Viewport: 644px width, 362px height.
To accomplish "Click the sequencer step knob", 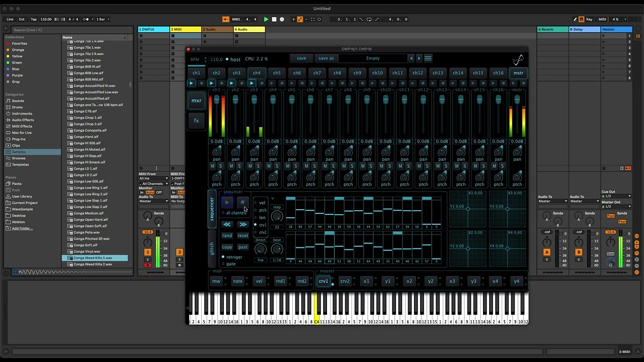I will tap(277, 216).
